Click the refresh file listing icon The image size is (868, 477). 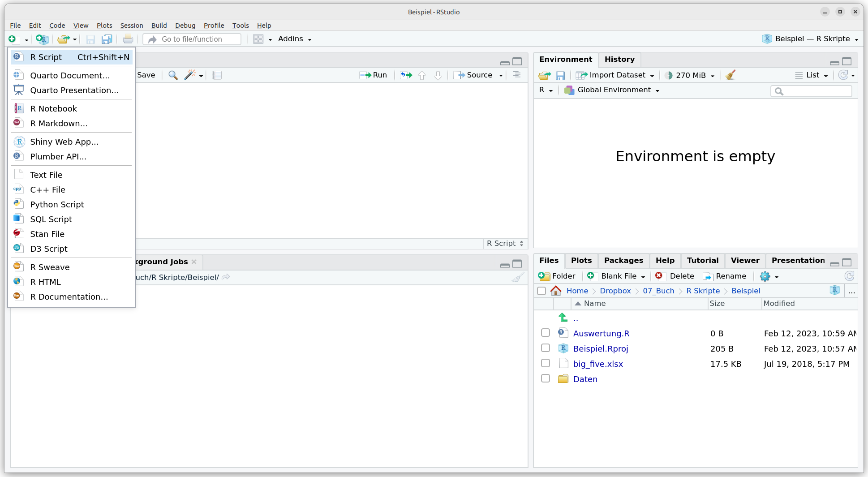[849, 276]
